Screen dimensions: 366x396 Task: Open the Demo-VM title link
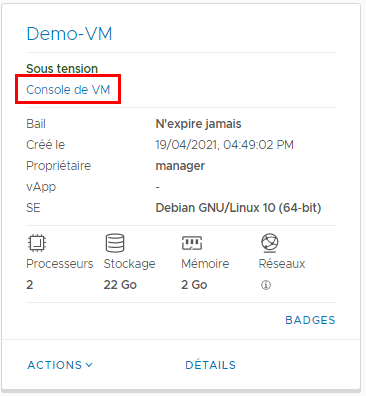point(69,34)
